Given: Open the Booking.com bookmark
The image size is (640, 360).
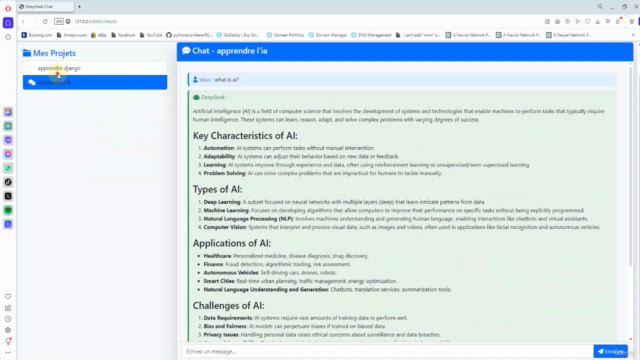Looking at the screenshot, I should click(x=37, y=35).
